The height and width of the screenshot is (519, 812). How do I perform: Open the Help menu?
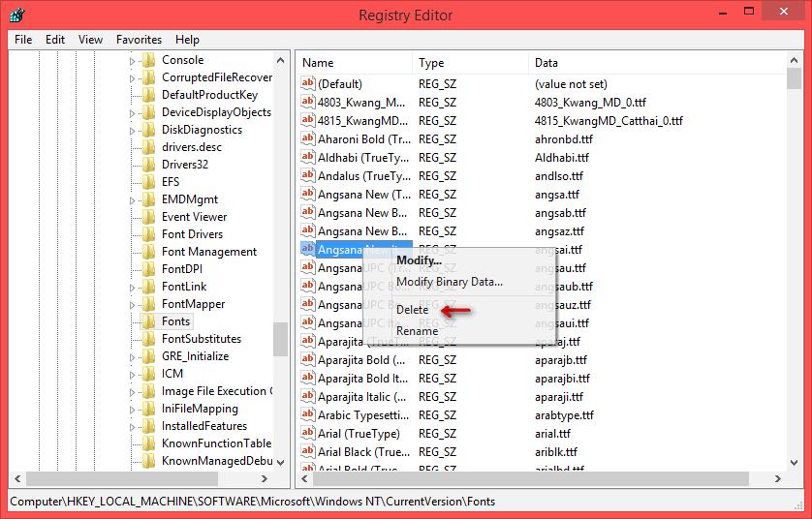[187, 40]
